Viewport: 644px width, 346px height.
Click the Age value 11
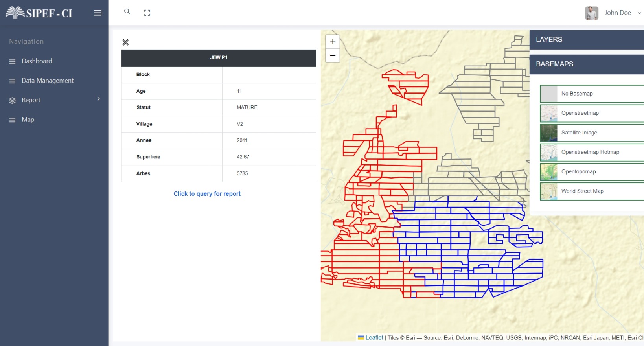[x=239, y=91]
